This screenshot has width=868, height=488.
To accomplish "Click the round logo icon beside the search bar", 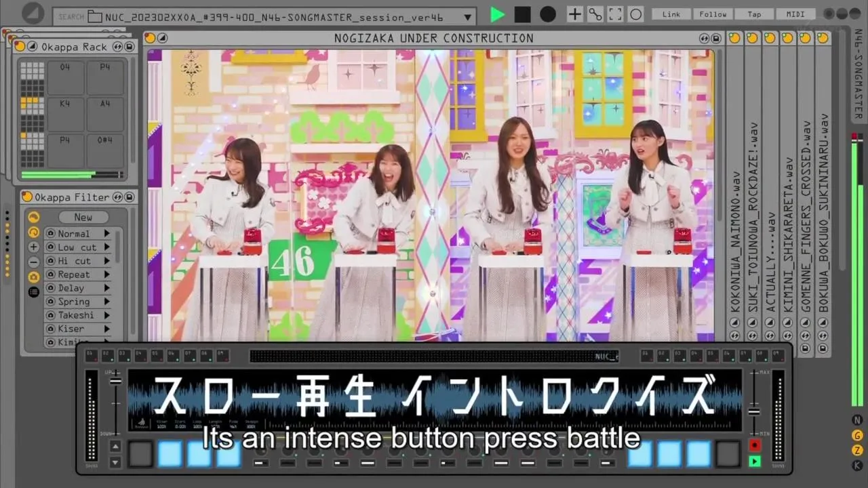I will pyautogui.click(x=33, y=14).
